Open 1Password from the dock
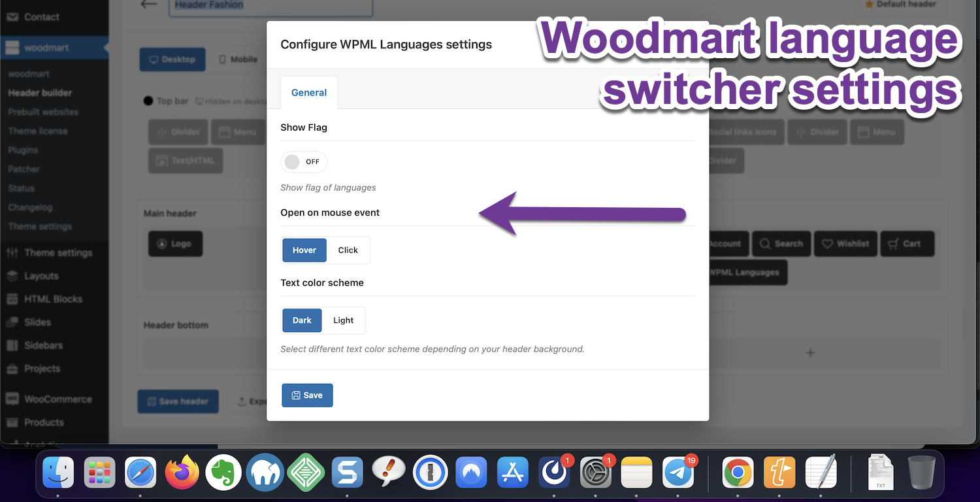Viewport: 980px width, 502px height. tap(430, 473)
